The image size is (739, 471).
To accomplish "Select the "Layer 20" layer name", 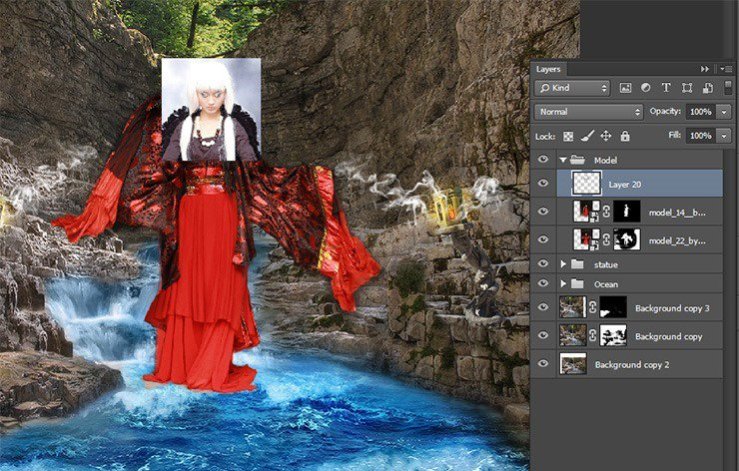I will 624,184.
